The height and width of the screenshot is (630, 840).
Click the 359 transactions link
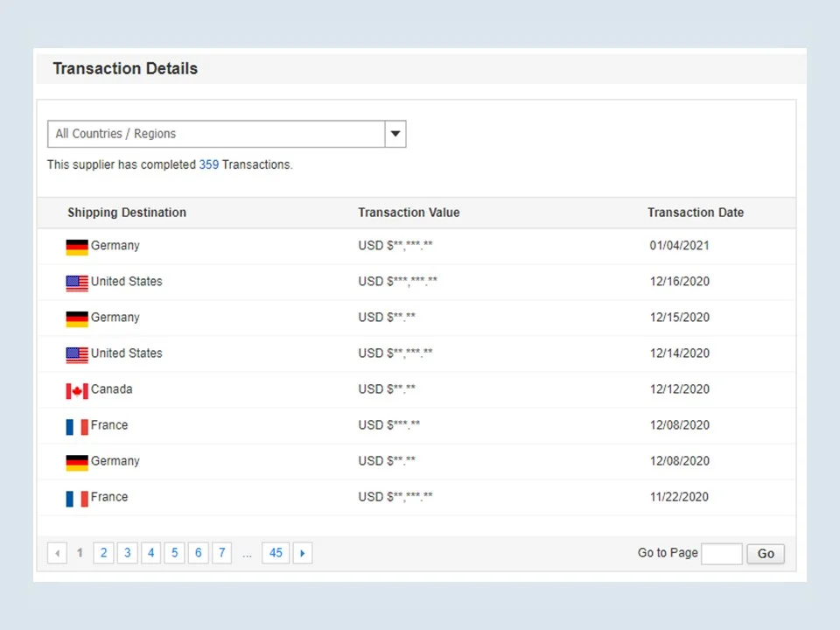209,164
